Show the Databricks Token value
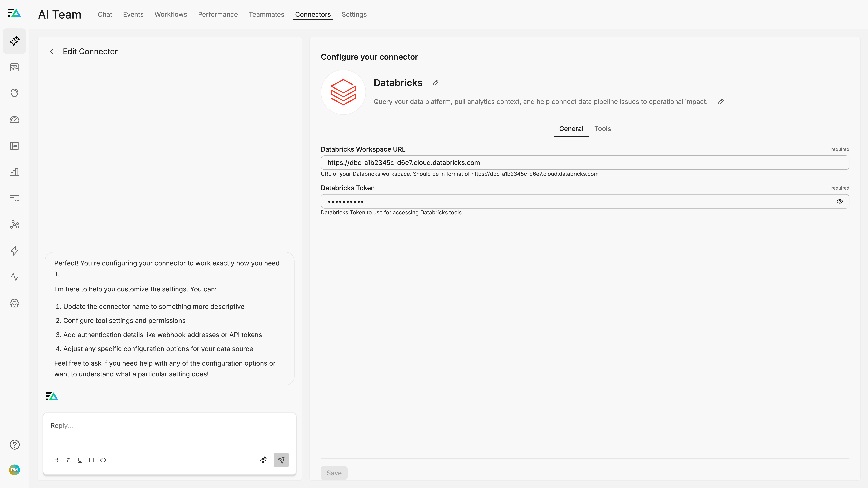This screenshot has height=488, width=868. 840,201
